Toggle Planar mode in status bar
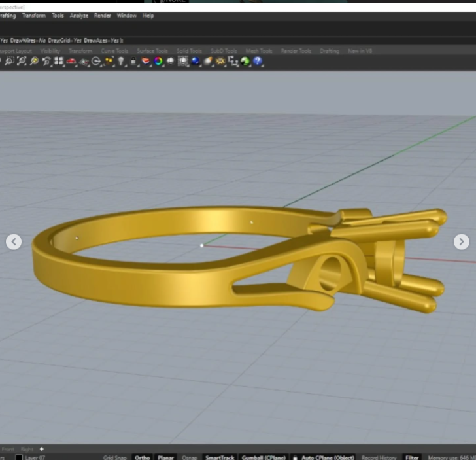The height and width of the screenshot is (460, 476). tap(166, 457)
